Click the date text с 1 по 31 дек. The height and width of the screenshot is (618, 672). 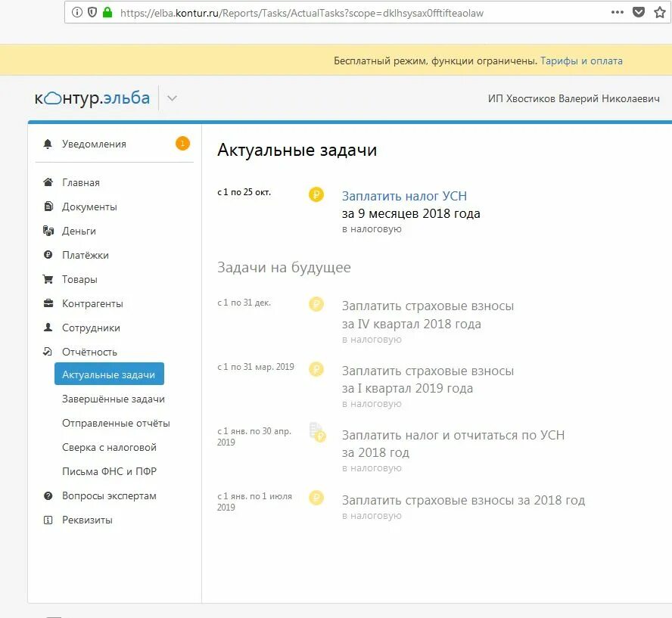[244, 303]
